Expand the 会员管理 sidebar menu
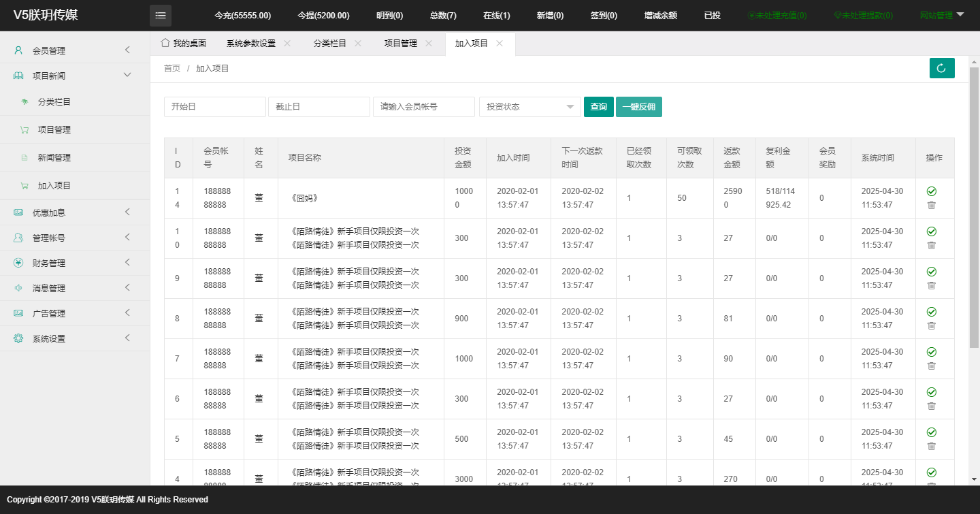Screen dimensions: 980x514 (x=75, y=50)
